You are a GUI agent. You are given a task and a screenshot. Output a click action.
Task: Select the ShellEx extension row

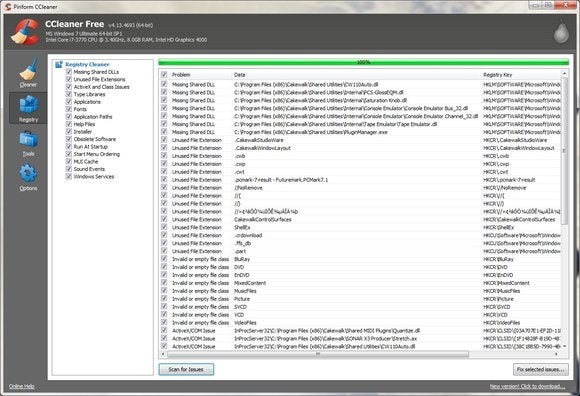360,227
